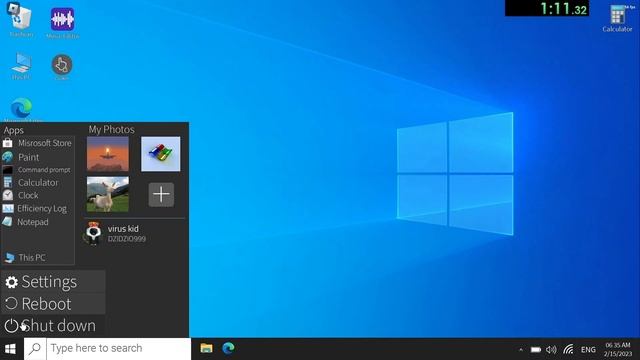Add a new photo with plus button
Image resolution: width=640 pixels, height=360 pixels.
point(161,194)
